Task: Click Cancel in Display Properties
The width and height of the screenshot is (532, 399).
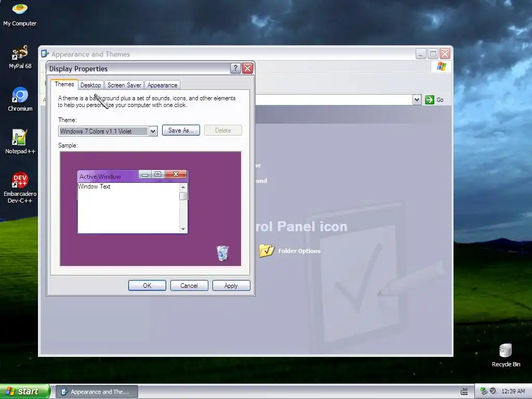Action: tap(189, 286)
